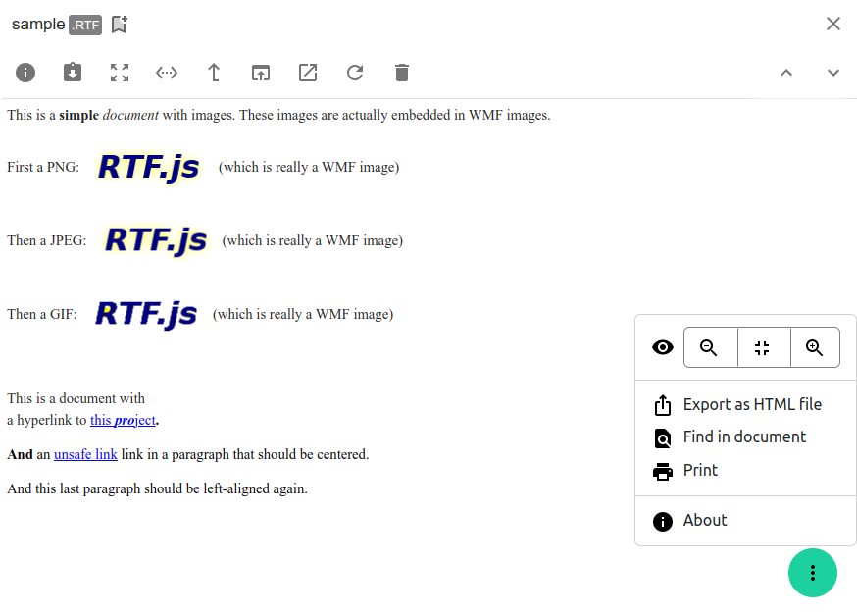
Task: Toggle text wrapping with the code icon
Action: tap(167, 73)
